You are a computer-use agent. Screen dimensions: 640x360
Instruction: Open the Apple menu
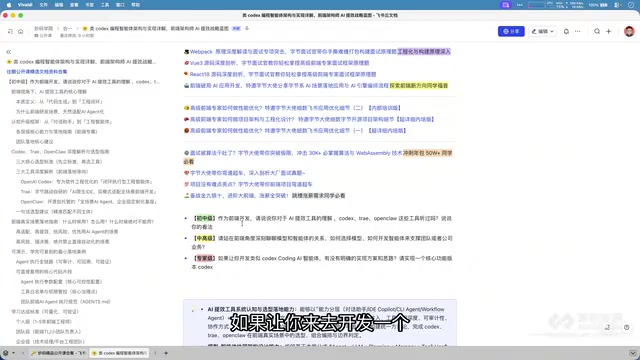[9, 5]
